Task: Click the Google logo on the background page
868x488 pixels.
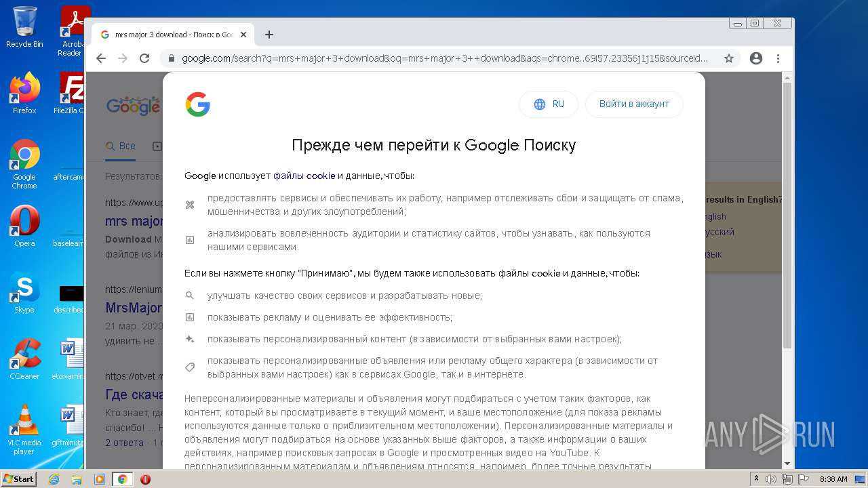Action: (134, 106)
